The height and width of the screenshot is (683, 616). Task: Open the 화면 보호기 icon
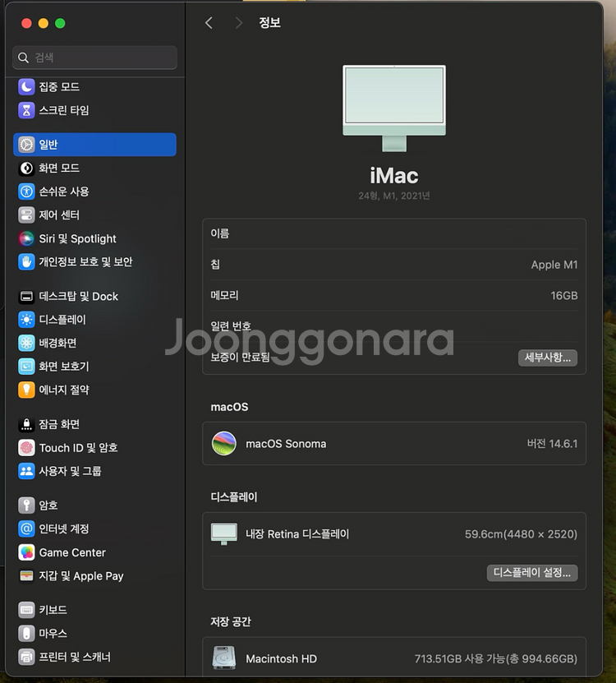click(x=26, y=367)
